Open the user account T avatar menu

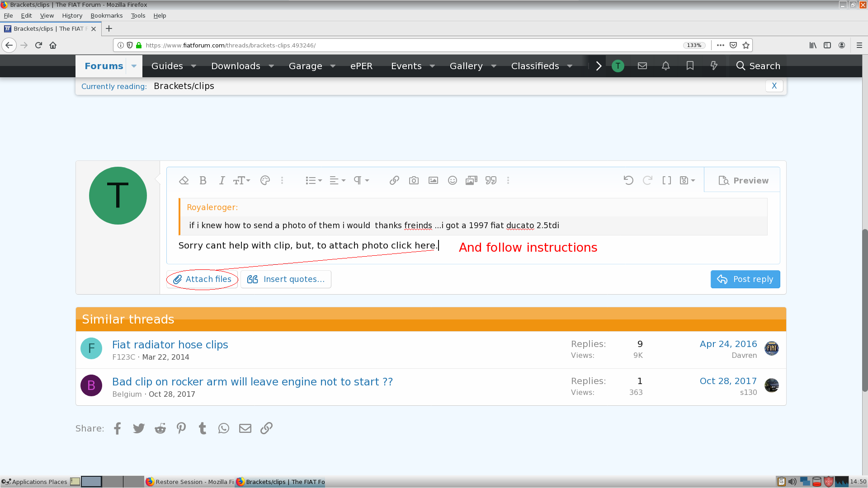click(618, 66)
